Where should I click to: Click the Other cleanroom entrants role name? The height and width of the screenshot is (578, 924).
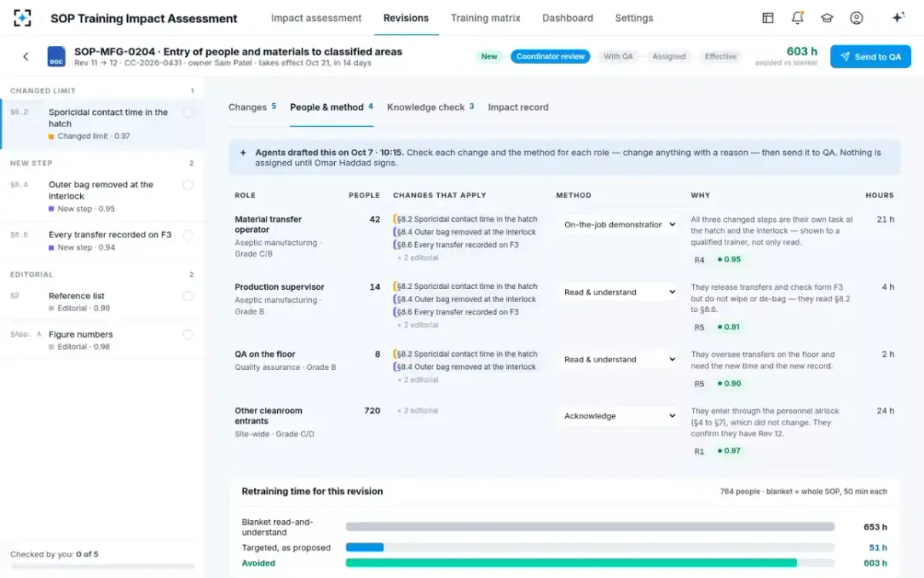pyautogui.click(x=268, y=416)
